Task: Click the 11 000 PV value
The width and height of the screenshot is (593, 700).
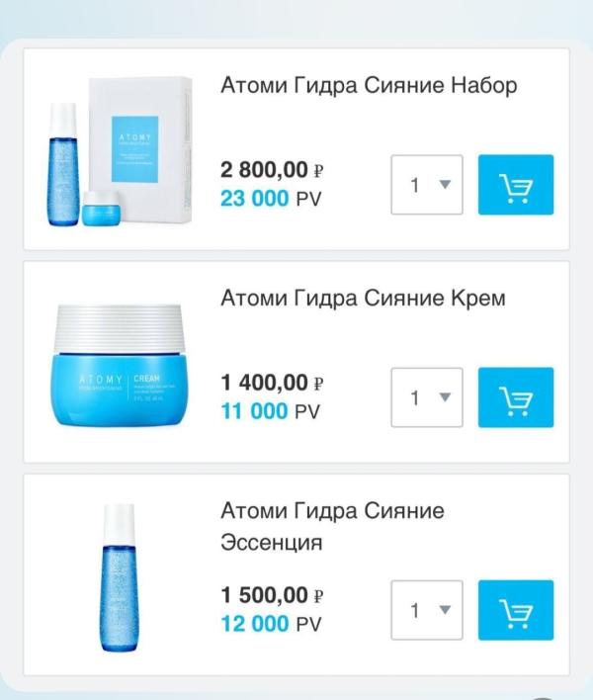Action: [x=271, y=411]
